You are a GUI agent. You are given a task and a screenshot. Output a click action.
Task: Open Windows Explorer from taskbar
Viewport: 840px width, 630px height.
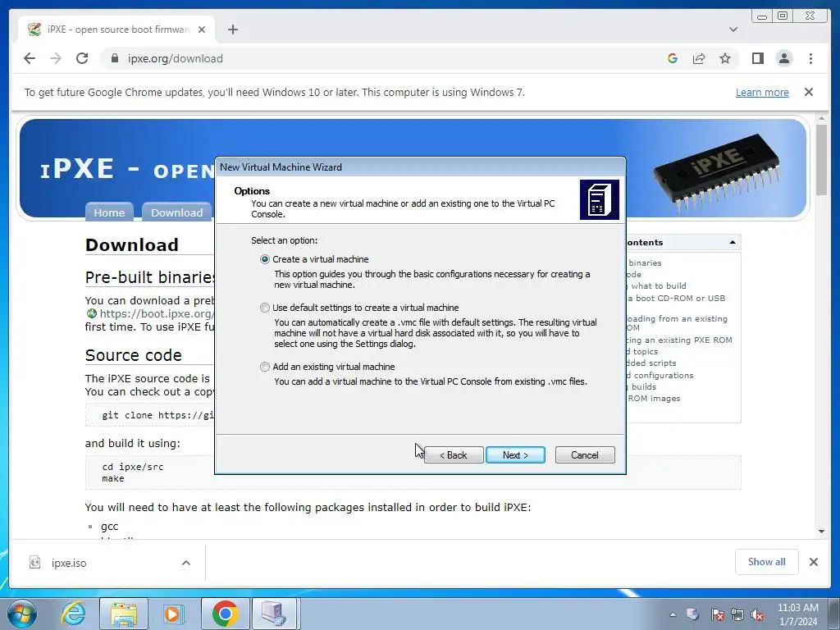pyautogui.click(x=123, y=614)
